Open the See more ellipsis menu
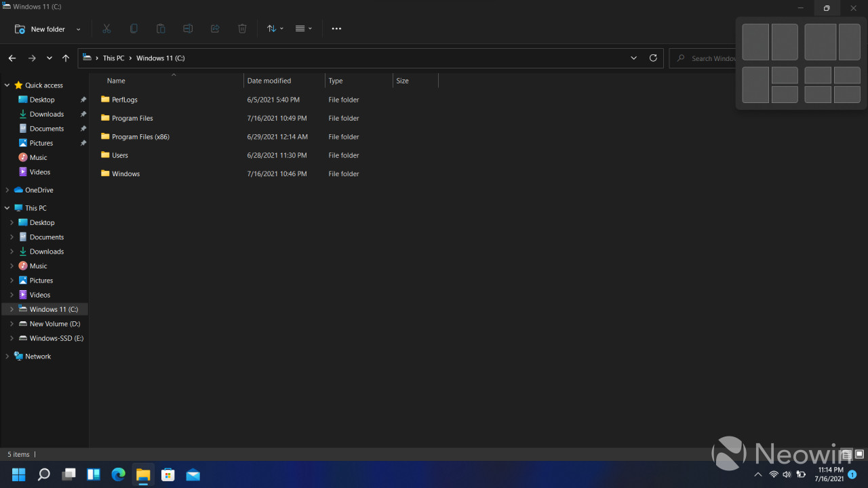 (x=336, y=29)
